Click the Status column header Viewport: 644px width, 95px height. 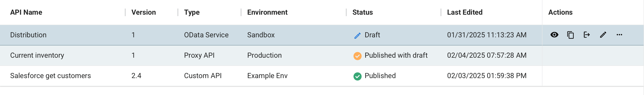click(x=362, y=12)
